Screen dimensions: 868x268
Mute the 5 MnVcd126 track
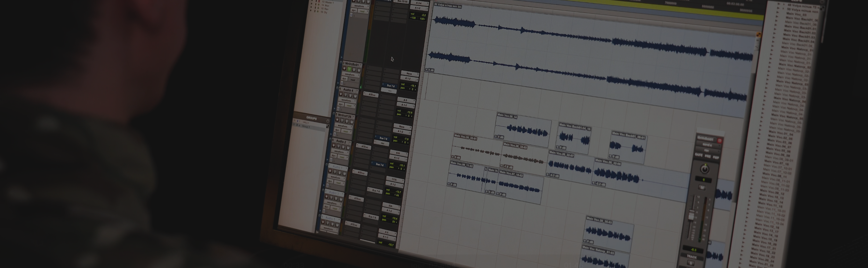(352, 122)
